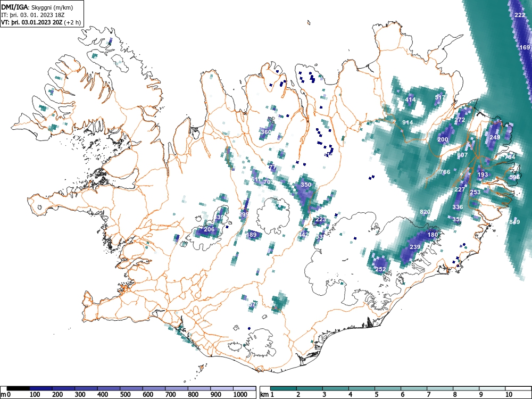
Task: Click the visibility value 193 on the map
Action: (x=483, y=174)
